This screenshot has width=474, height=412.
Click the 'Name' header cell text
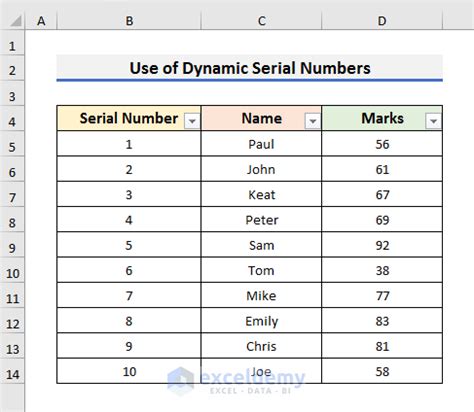[x=262, y=118]
